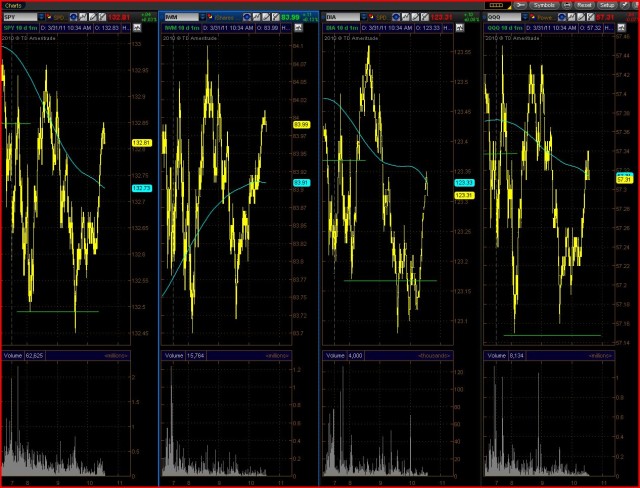The width and height of the screenshot is (640, 488).
Task: Focus the DIA symbol input field
Action: 343,17
